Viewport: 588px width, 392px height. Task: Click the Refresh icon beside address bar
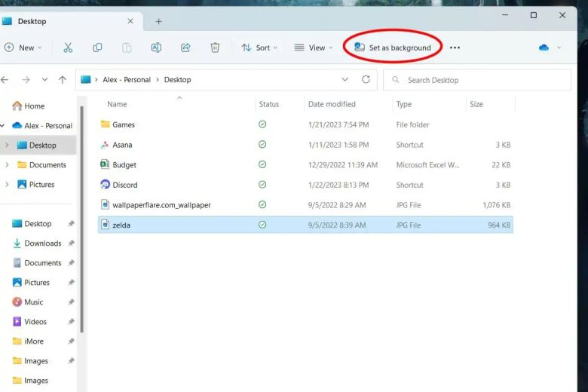(366, 79)
